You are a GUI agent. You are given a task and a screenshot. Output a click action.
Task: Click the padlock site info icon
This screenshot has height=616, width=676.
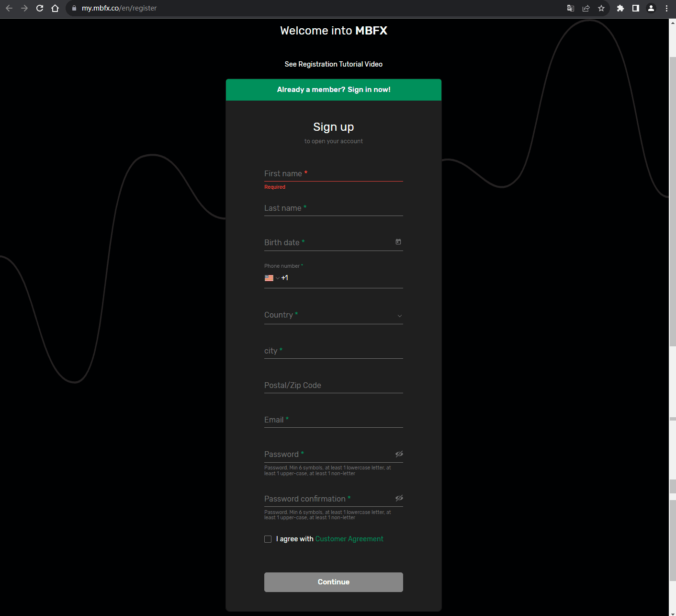tap(74, 8)
